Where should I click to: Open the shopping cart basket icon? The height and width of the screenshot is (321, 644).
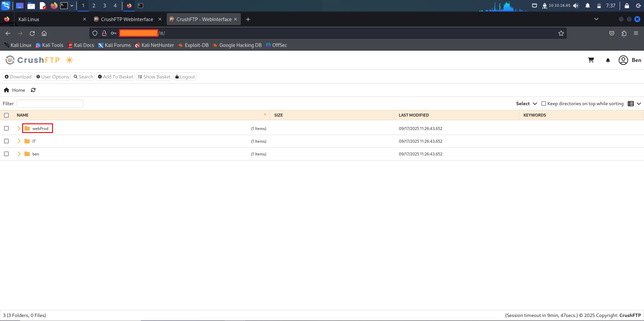click(x=591, y=60)
